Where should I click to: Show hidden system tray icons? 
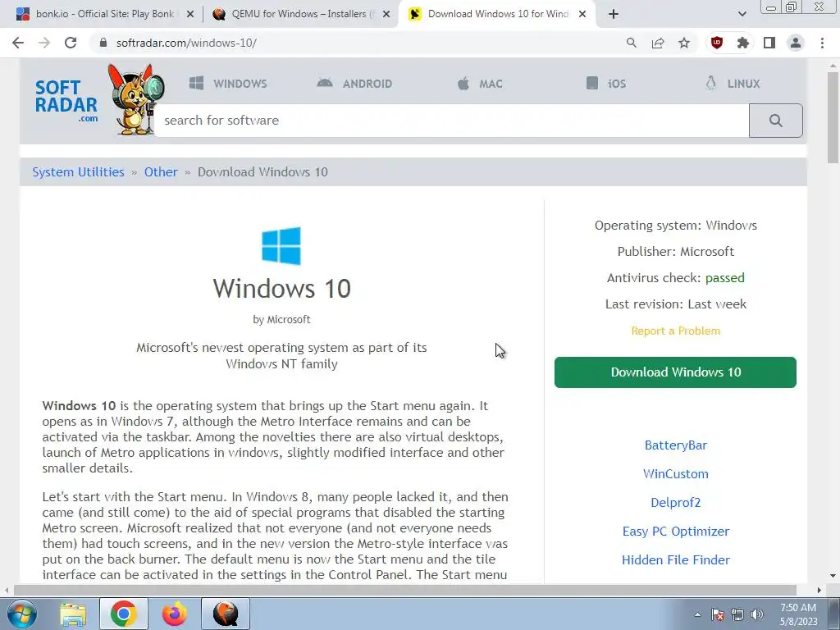[697, 614]
